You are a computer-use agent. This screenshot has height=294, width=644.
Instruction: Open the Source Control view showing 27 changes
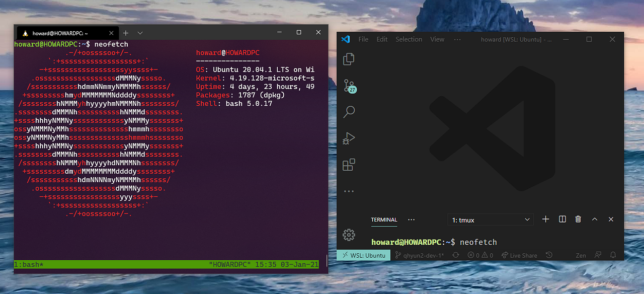[x=349, y=86]
